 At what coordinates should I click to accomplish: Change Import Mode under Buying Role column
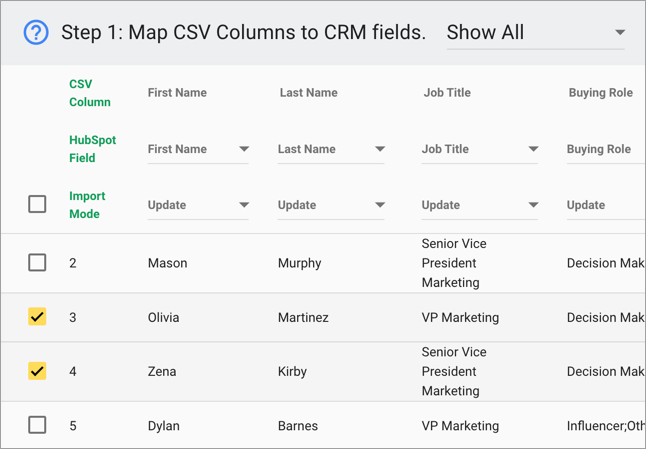[x=602, y=205]
